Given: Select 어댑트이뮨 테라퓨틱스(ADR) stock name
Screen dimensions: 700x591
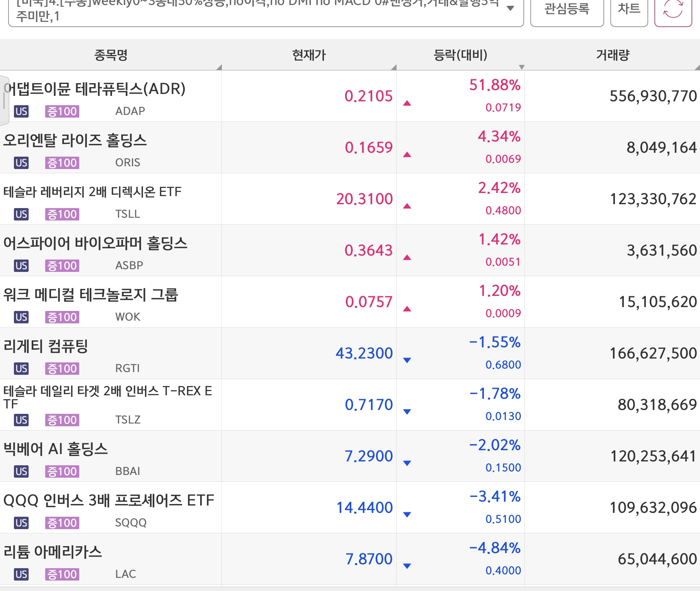Looking at the screenshot, I should (95, 89).
